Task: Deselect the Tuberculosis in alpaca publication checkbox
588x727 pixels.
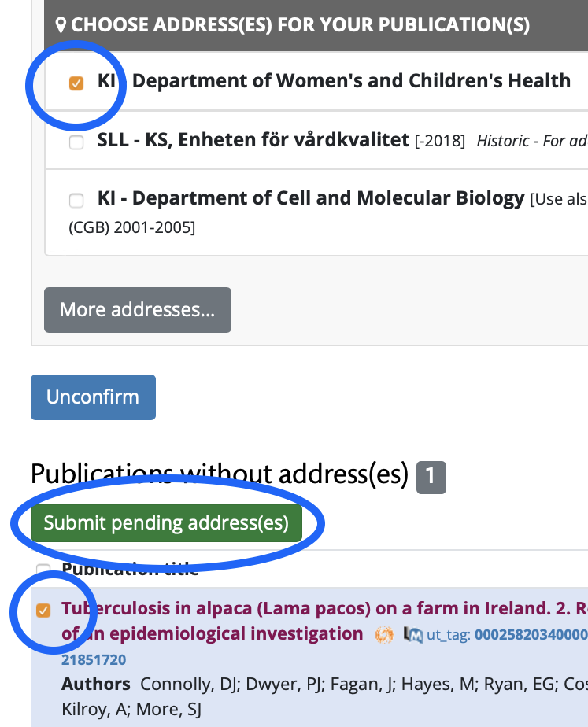Action: [43, 611]
